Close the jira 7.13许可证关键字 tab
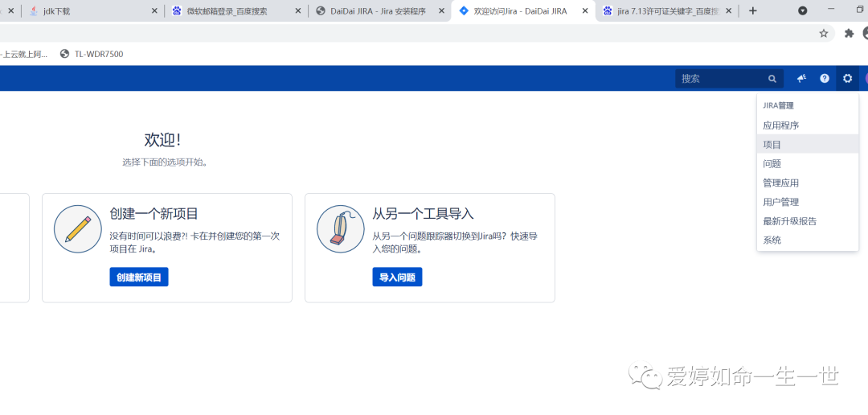The image size is (868, 415). [x=728, y=10]
